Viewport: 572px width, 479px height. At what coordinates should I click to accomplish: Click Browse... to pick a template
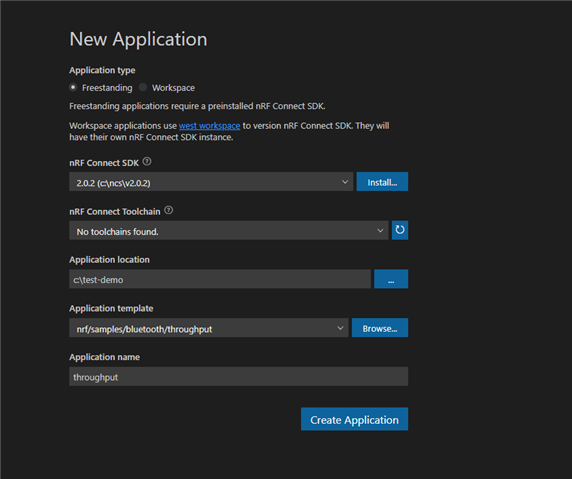380,328
